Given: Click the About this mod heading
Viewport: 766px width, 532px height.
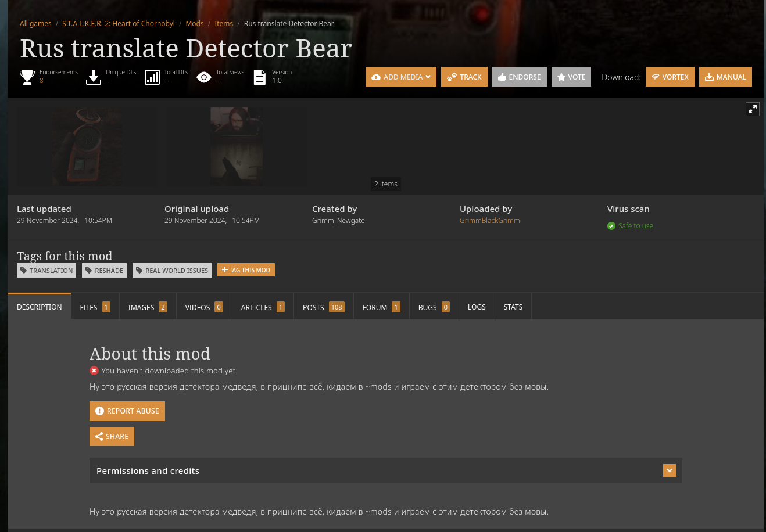Looking at the screenshot, I should (x=150, y=354).
